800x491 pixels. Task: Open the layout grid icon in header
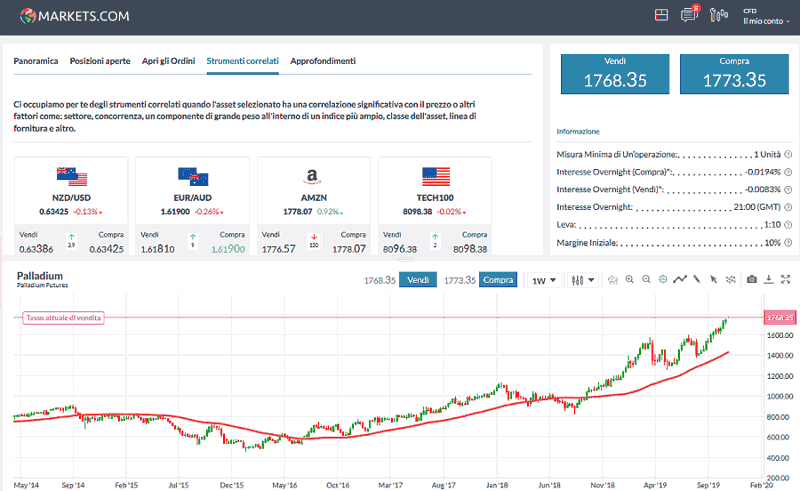tap(660, 15)
